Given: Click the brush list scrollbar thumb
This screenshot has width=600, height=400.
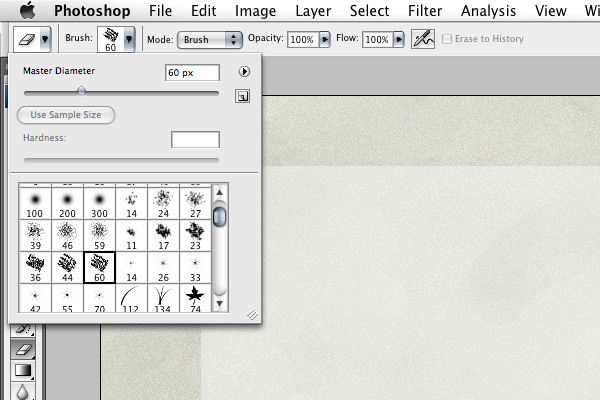Looking at the screenshot, I should (219, 217).
